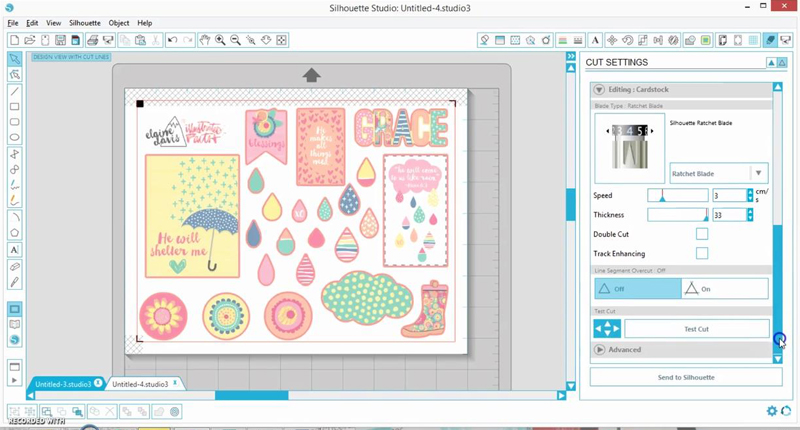Screen dimensions: 800x430
Task: Click the New document icon
Action: 14,40
